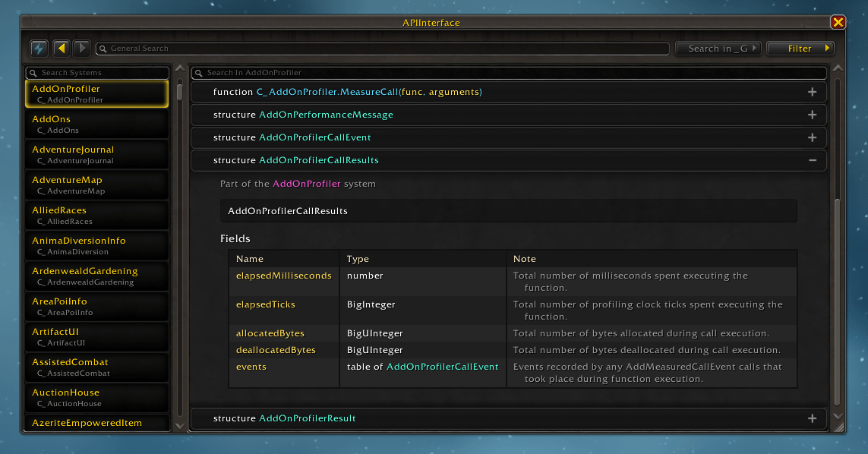Focus the General Search field

click(x=383, y=49)
